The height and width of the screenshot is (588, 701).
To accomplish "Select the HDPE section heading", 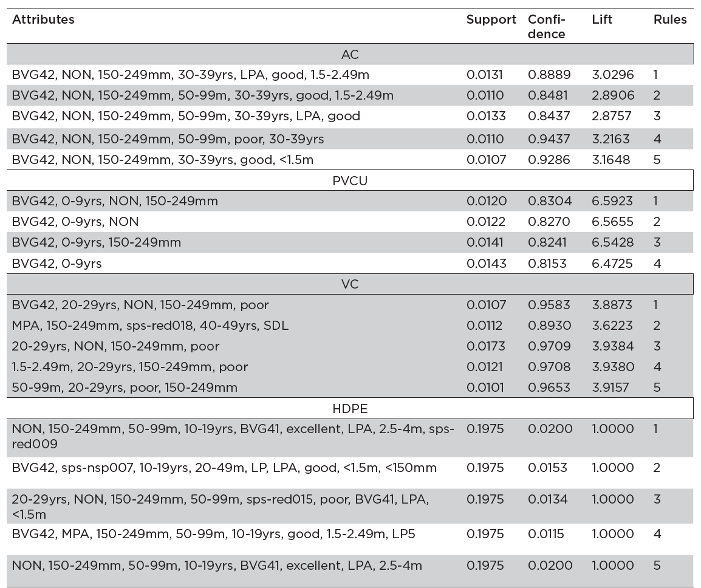I will [350, 409].
